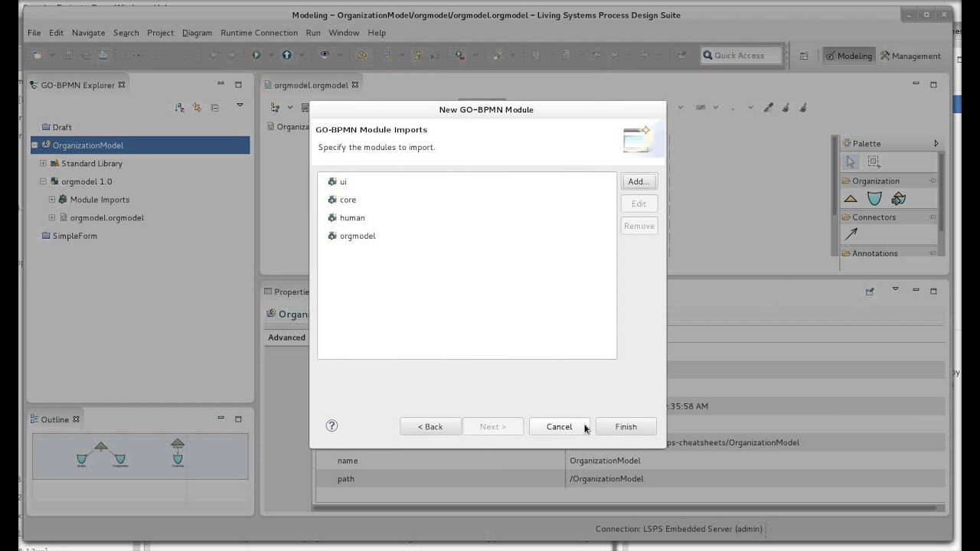Open the Window menu
The width and height of the screenshot is (980, 551).
(x=344, y=33)
